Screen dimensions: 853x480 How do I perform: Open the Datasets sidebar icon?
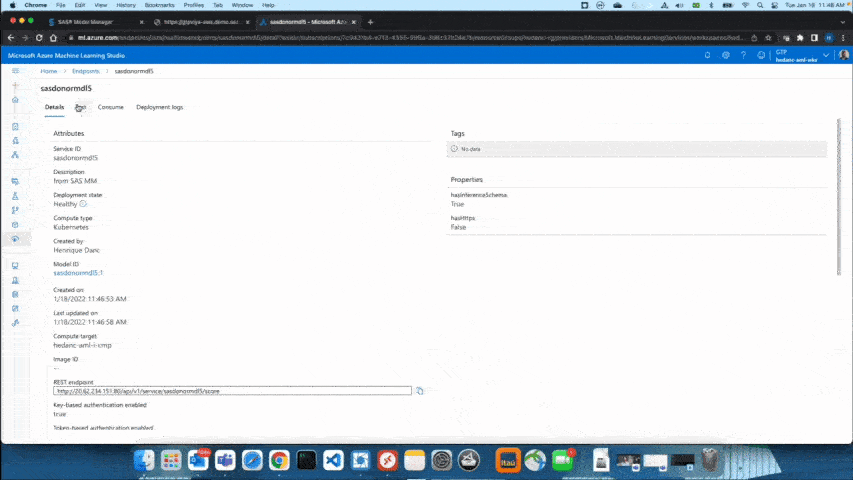point(15,181)
